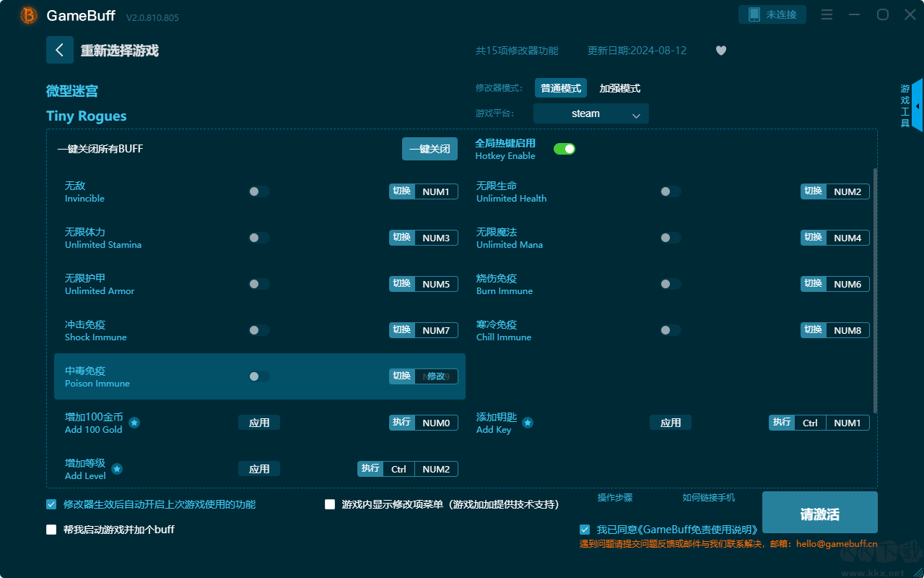Click the star badge beside 增加100金币
The width and height of the screenshot is (924, 578).
click(134, 423)
